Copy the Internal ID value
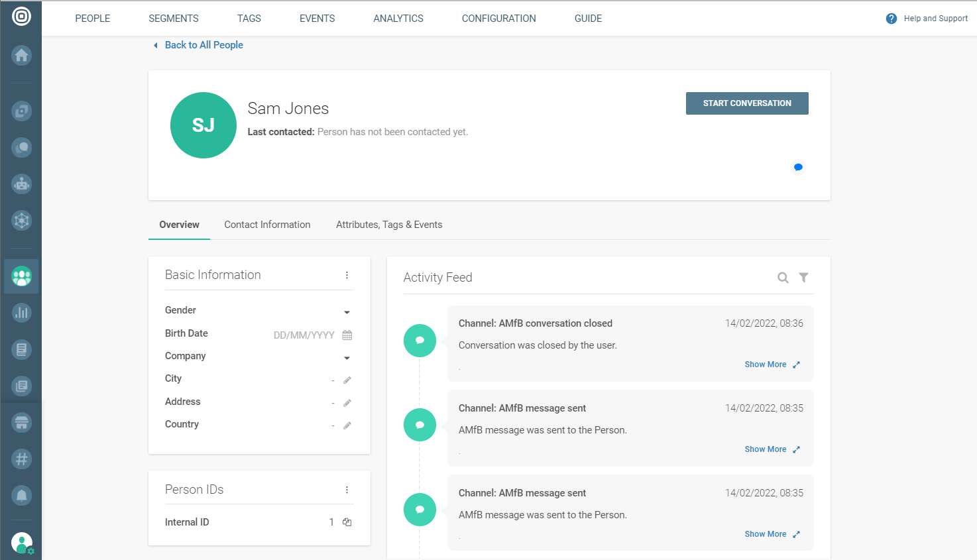The width and height of the screenshot is (977, 560). 347,522
